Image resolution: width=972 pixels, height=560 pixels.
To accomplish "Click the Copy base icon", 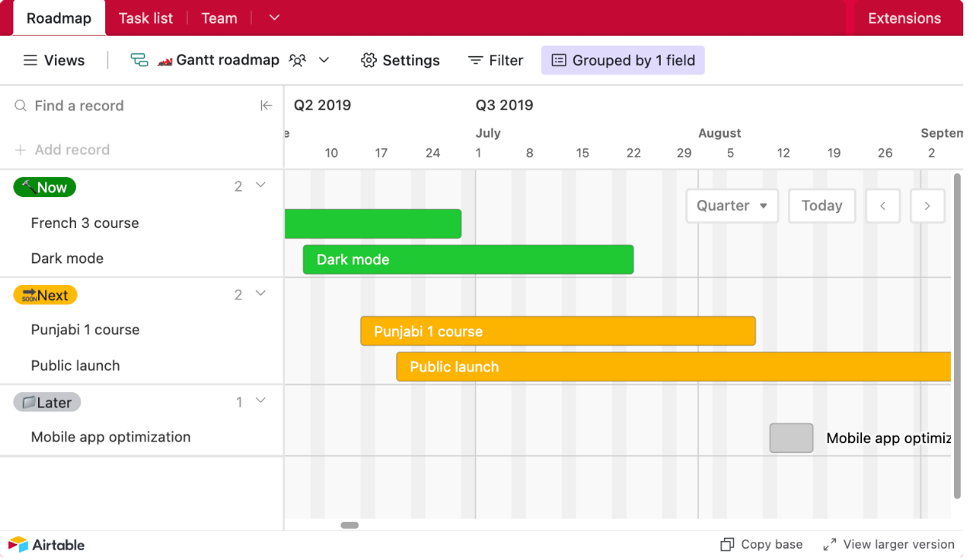I will [727, 544].
